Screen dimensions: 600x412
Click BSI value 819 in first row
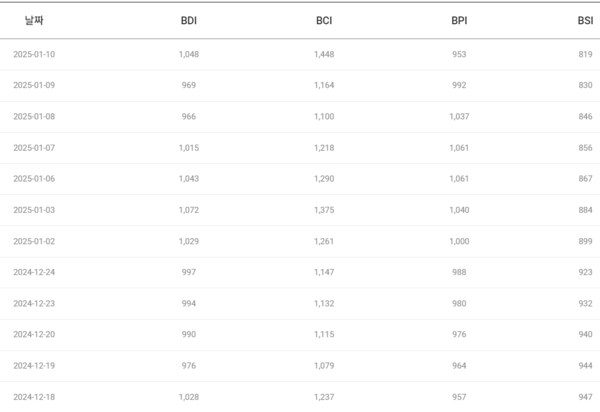585,54
